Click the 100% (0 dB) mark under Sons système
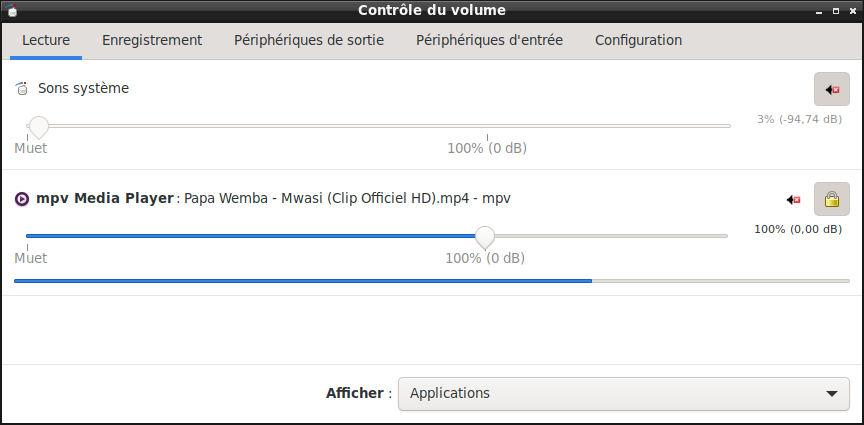The image size is (864, 425). [x=487, y=148]
